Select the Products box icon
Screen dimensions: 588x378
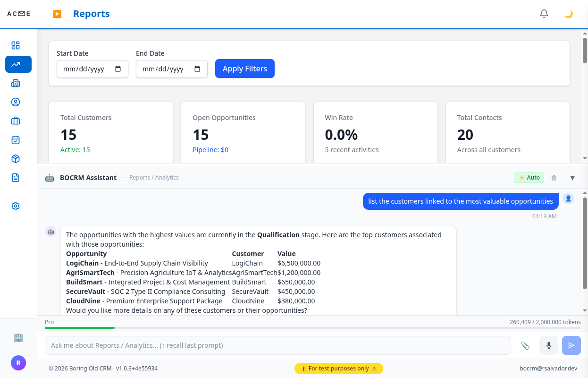point(15,159)
